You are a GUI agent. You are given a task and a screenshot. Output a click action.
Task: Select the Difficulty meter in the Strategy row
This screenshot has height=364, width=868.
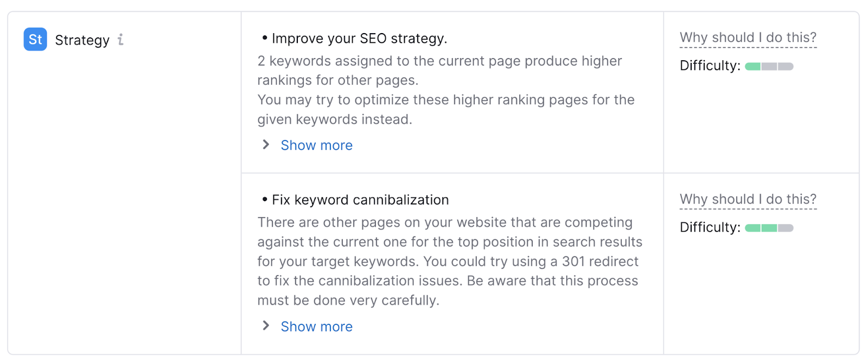(x=769, y=66)
